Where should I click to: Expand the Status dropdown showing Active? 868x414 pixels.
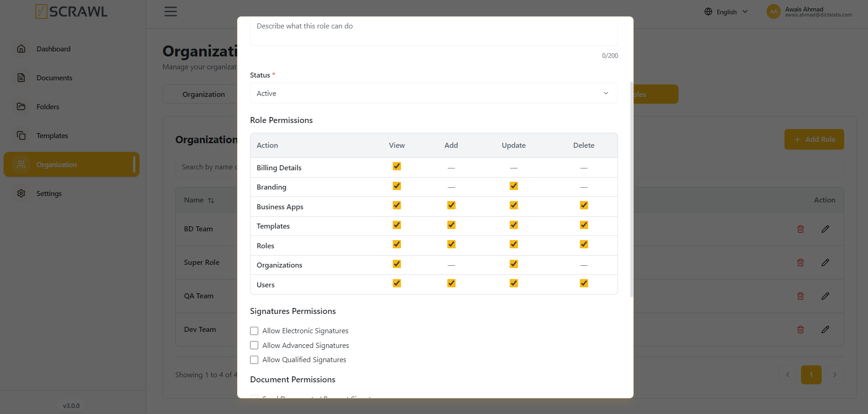click(x=434, y=93)
